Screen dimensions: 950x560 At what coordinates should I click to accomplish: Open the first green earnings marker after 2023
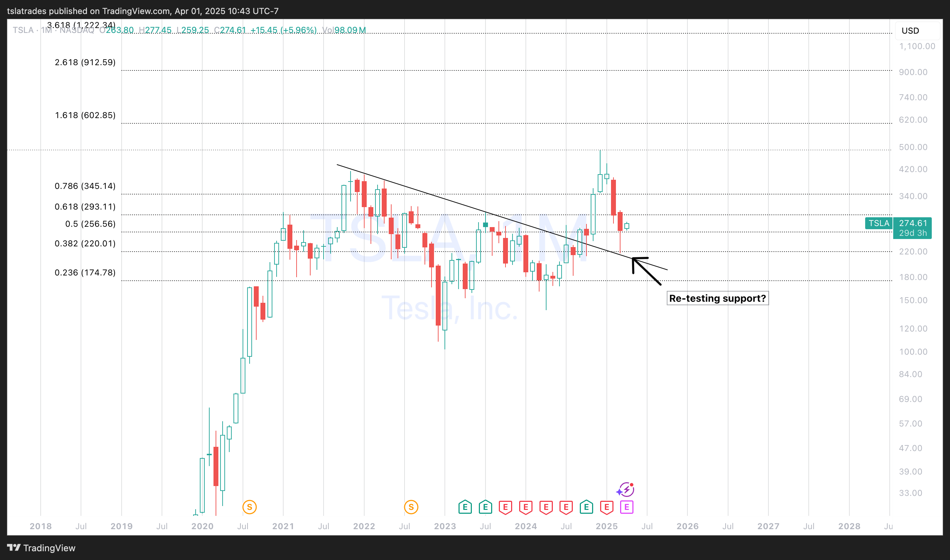(465, 507)
